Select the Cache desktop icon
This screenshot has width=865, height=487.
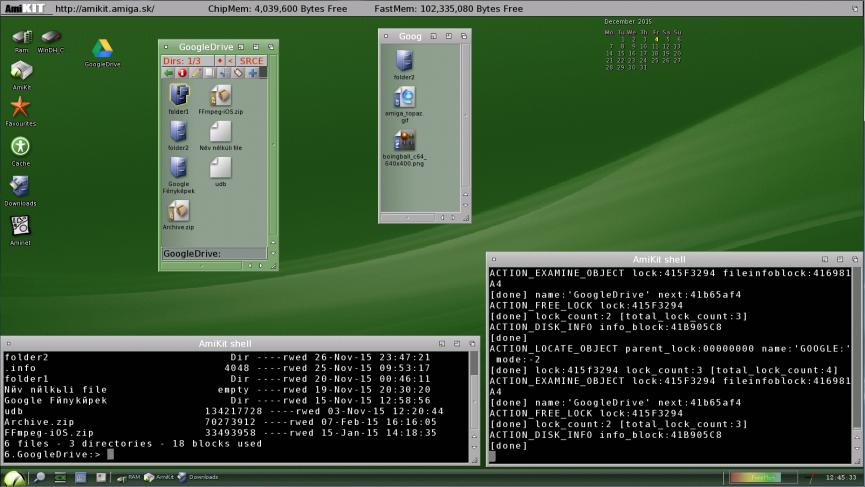(x=20, y=147)
